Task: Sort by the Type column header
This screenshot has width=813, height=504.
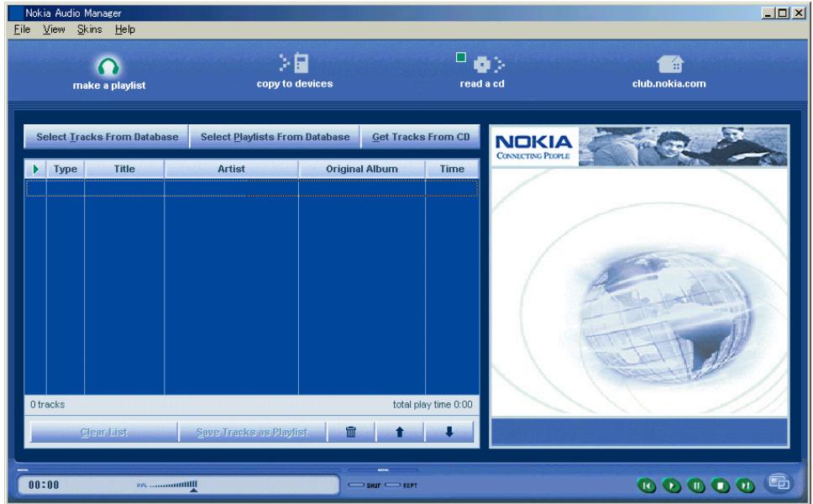Action: (x=66, y=169)
